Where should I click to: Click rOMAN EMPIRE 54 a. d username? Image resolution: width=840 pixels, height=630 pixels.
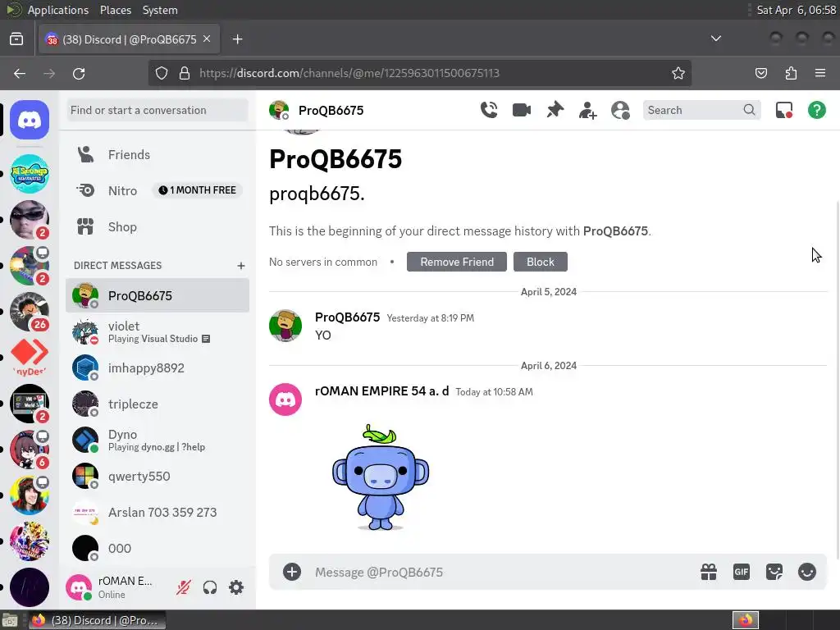pos(382,391)
